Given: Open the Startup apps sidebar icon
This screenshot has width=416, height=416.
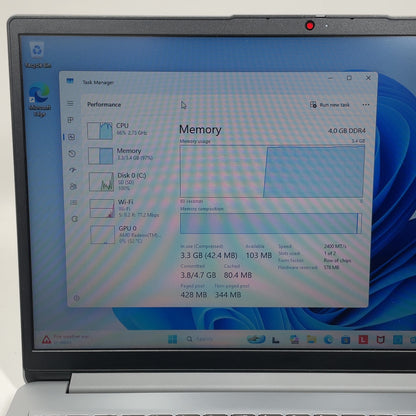Looking at the screenshot, I should [73, 170].
